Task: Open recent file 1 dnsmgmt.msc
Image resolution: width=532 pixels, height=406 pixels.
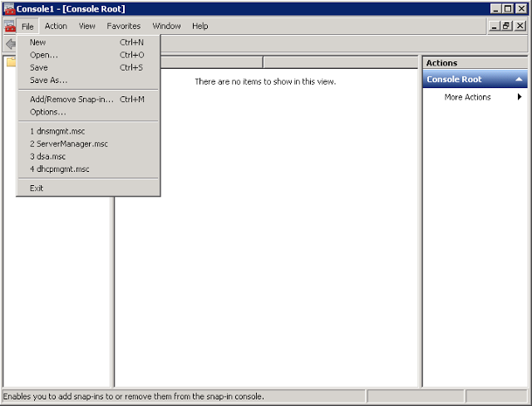Action: [88, 131]
